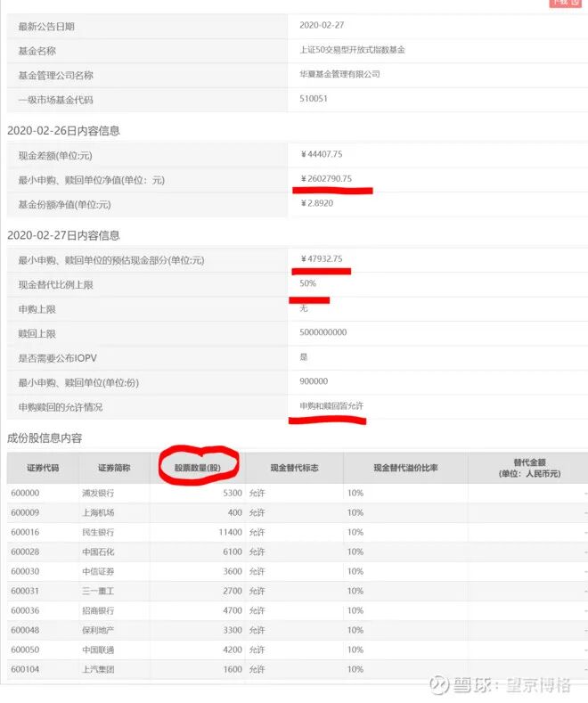Click the 证券代码 column header
The image size is (588, 703).
pyautogui.click(x=43, y=468)
